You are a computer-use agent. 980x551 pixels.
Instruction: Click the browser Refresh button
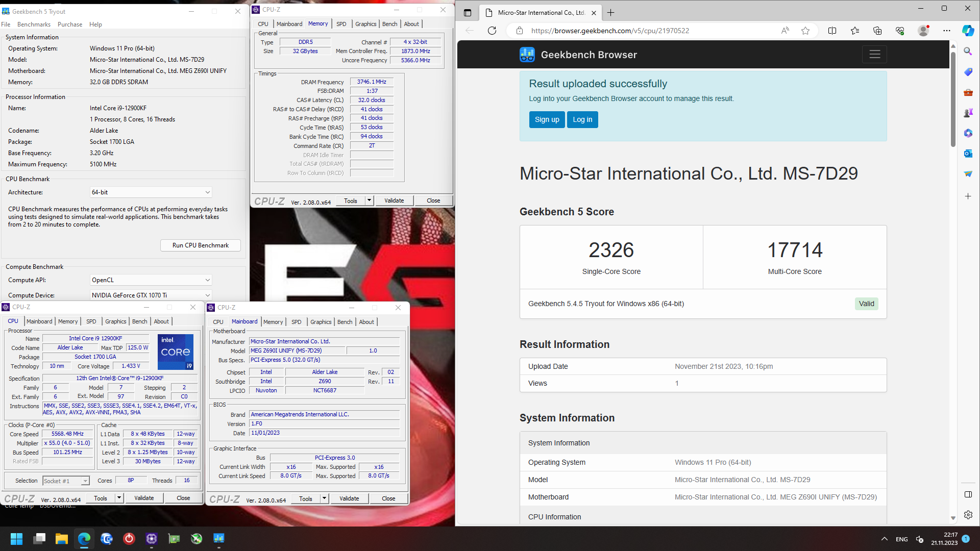click(x=492, y=31)
